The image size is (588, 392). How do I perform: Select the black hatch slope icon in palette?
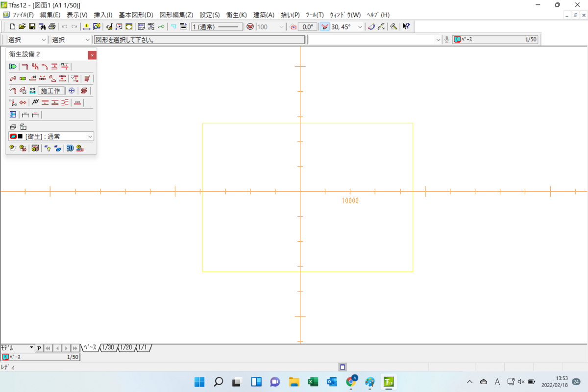tap(35, 102)
